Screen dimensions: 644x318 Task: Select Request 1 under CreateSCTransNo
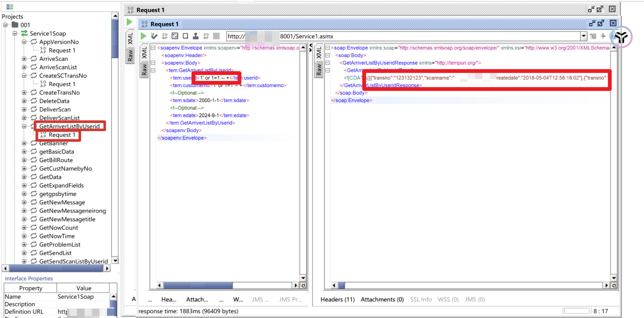[x=62, y=84]
